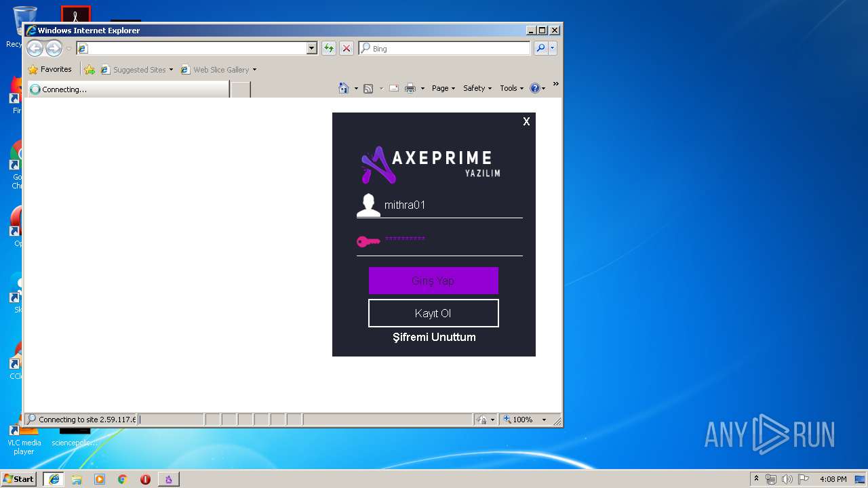
Task: Click the Help question mark icon
Action: pos(534,88)
